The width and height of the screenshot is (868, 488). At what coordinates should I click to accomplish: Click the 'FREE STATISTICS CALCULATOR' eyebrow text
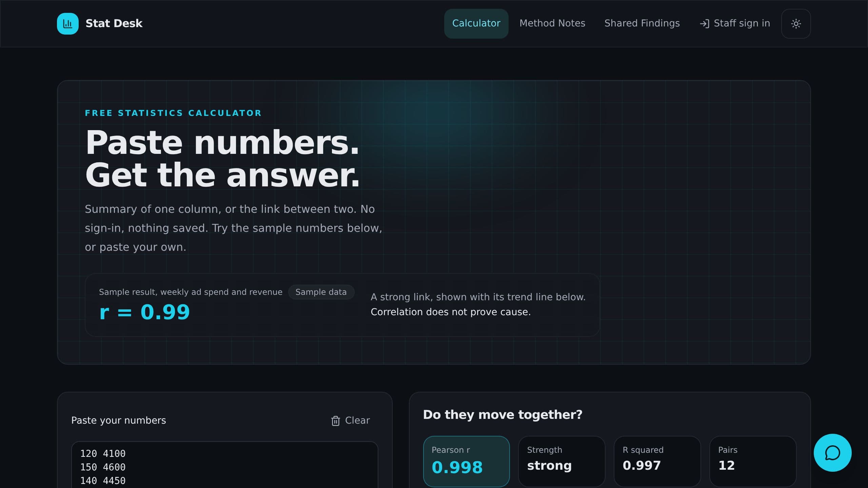pyautogui.click(x=173, y=113)
